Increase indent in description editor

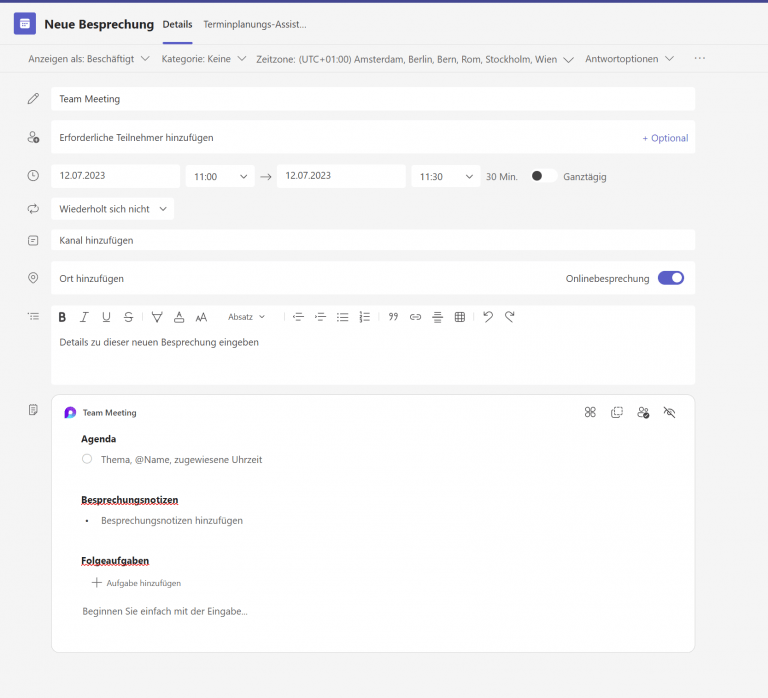(320, 317)
